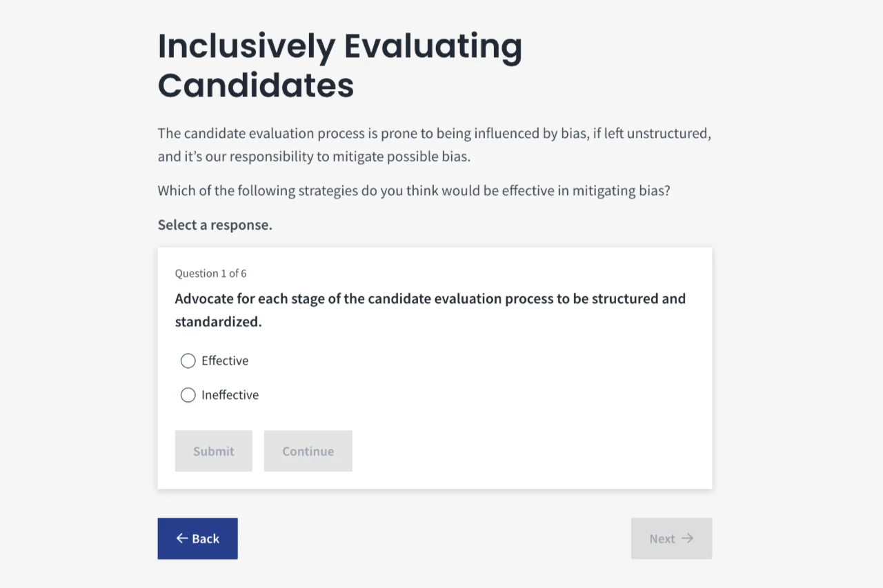Screen dimensions: 883x588
Task: Select the Effective radio button
Action: click(x=188, y=361)
